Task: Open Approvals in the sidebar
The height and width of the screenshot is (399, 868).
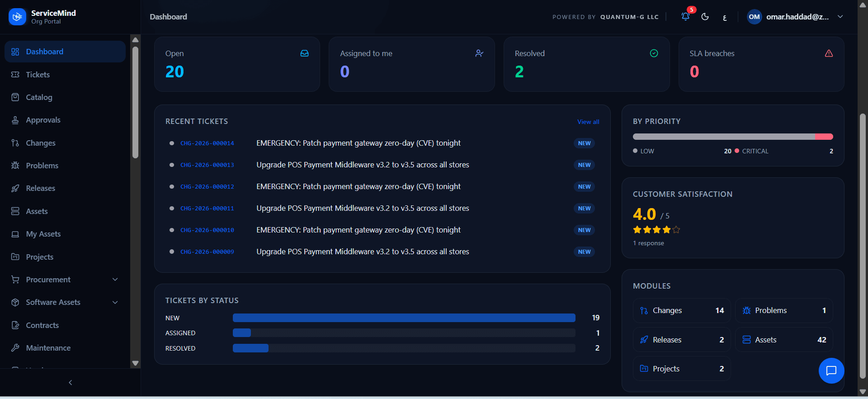Action: click(65, 120)
